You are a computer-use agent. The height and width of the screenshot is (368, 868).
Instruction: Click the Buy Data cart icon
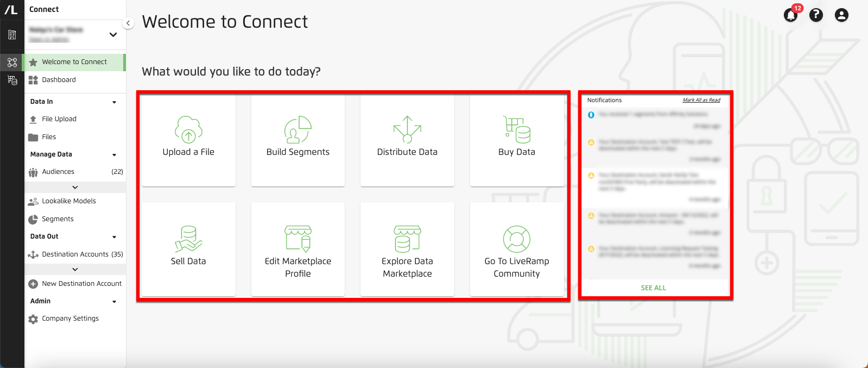click(x=517, y=129)
